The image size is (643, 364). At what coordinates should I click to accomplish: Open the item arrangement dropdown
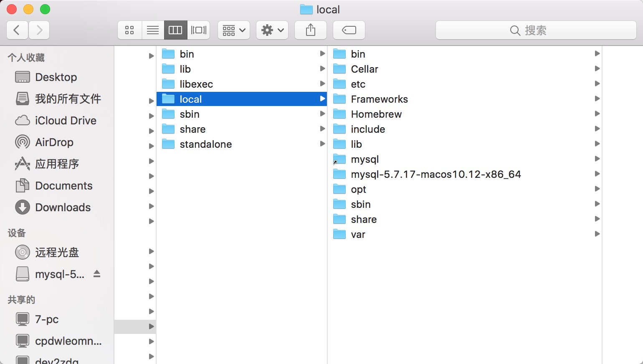click(x=233, y=30)
